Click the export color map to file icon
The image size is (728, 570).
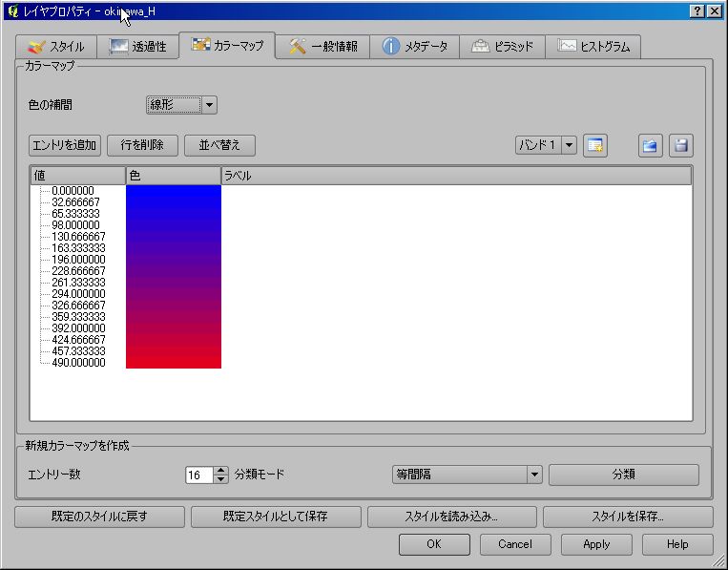(680, 146)
